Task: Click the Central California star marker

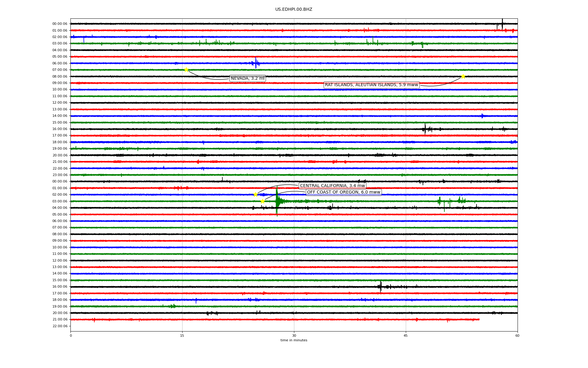Action: tap(255, 194)
